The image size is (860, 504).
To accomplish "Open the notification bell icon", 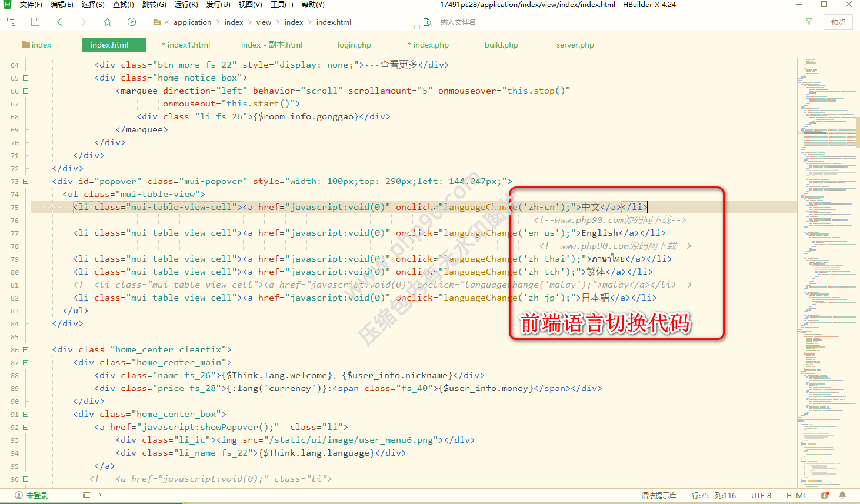I will [842, 495].
